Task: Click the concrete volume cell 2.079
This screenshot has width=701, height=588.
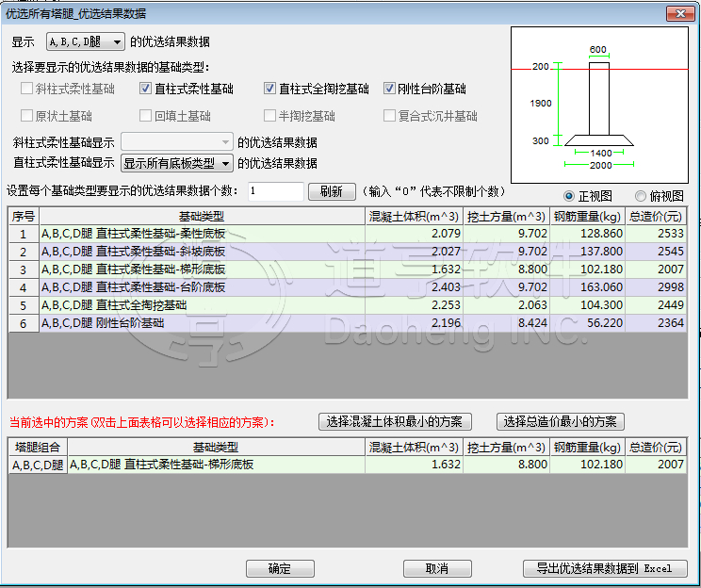Action: pos(414,234)
